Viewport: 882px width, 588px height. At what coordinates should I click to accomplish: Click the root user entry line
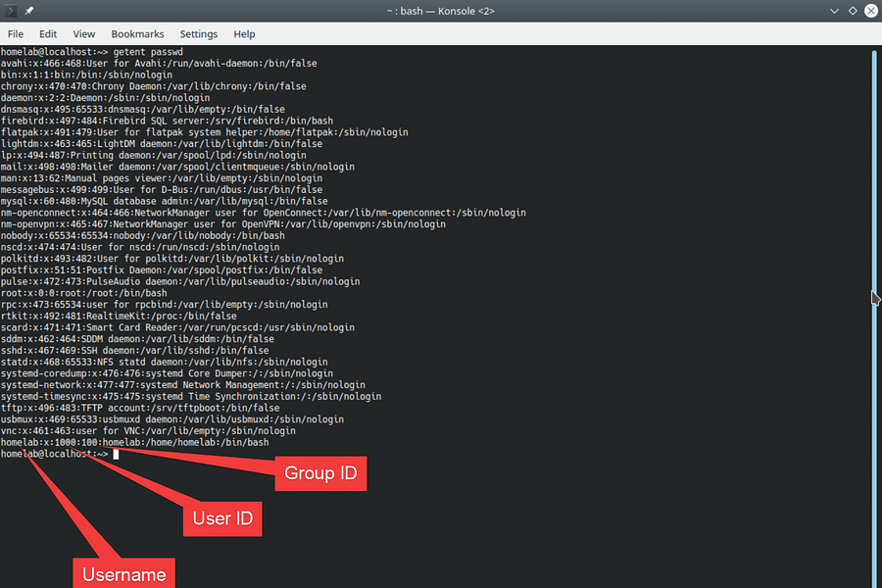tap(84, 293)
